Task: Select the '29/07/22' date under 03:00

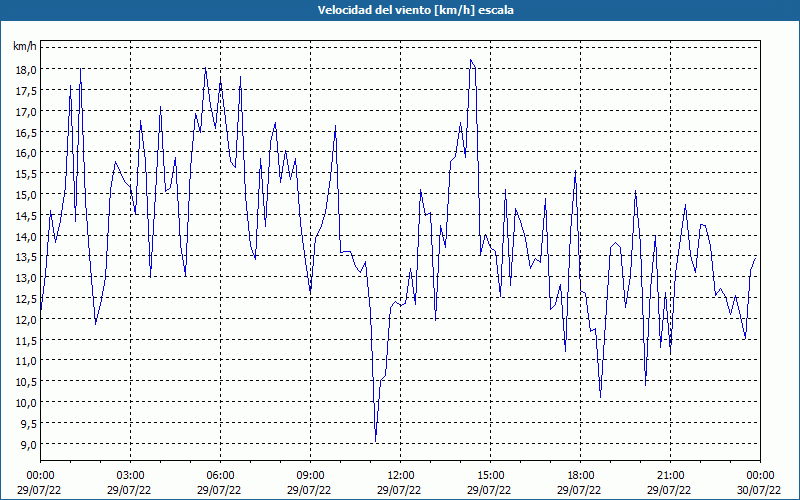Action: 129,490
